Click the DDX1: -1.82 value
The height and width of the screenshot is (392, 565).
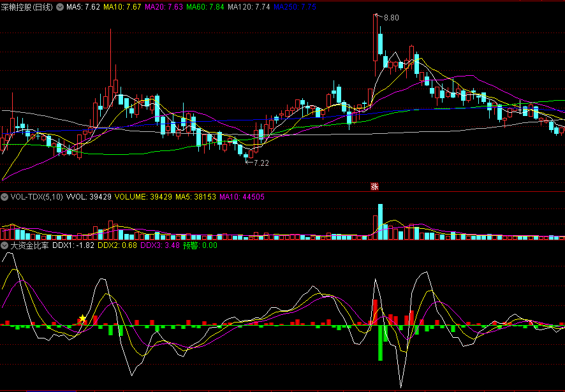73,246
